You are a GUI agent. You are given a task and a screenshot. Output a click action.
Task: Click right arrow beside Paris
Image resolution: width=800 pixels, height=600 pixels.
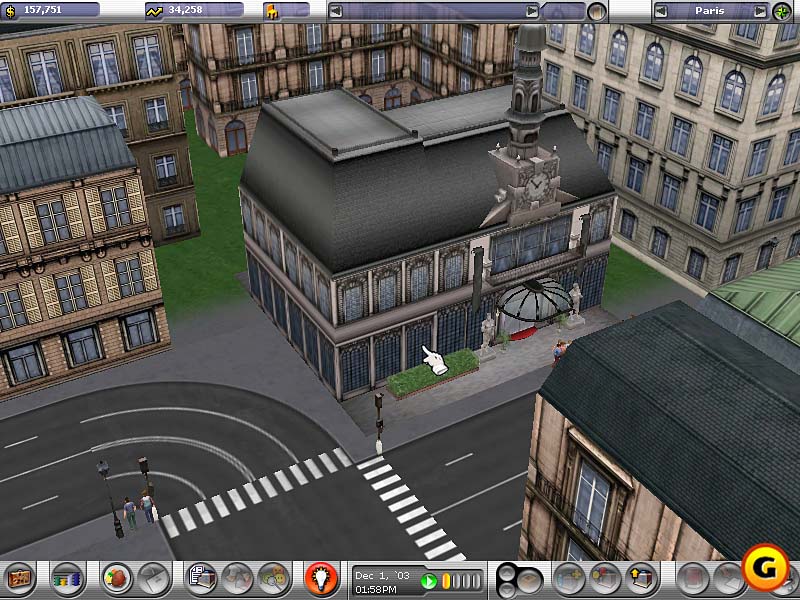coord(760,11)
